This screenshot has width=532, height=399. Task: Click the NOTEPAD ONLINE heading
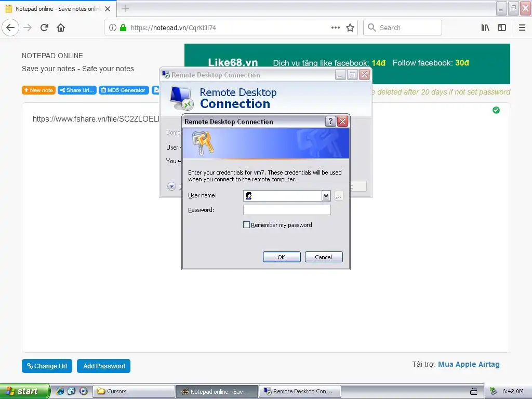[x=52, y=56]
